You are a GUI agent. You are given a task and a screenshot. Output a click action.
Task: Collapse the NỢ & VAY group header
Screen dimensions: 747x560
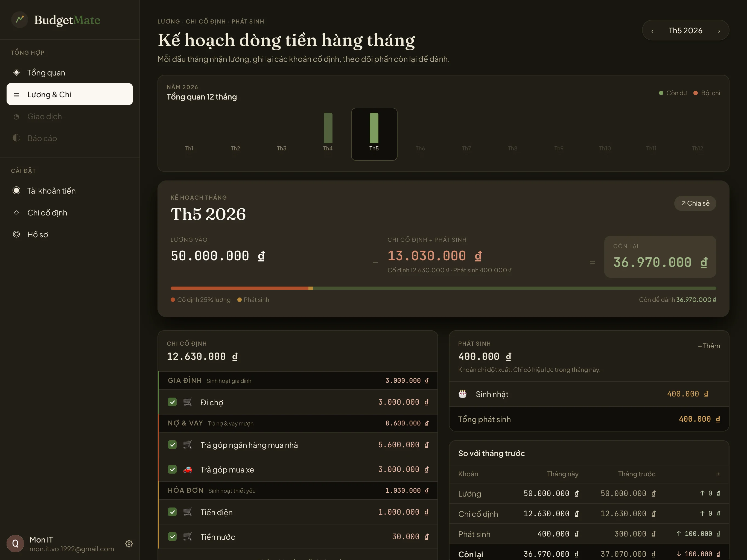[x=298, y=423]
